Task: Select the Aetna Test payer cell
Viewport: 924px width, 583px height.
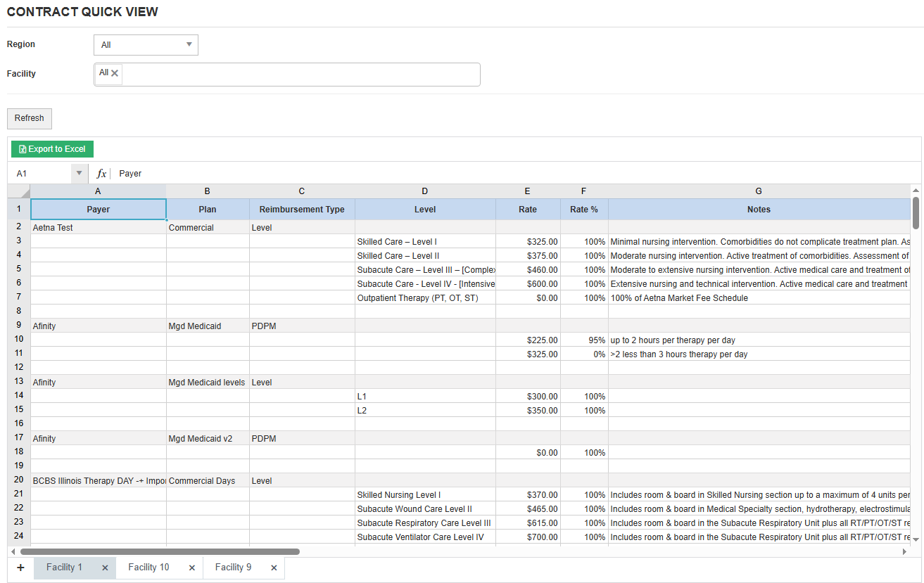Action: [x=99, y=227]
